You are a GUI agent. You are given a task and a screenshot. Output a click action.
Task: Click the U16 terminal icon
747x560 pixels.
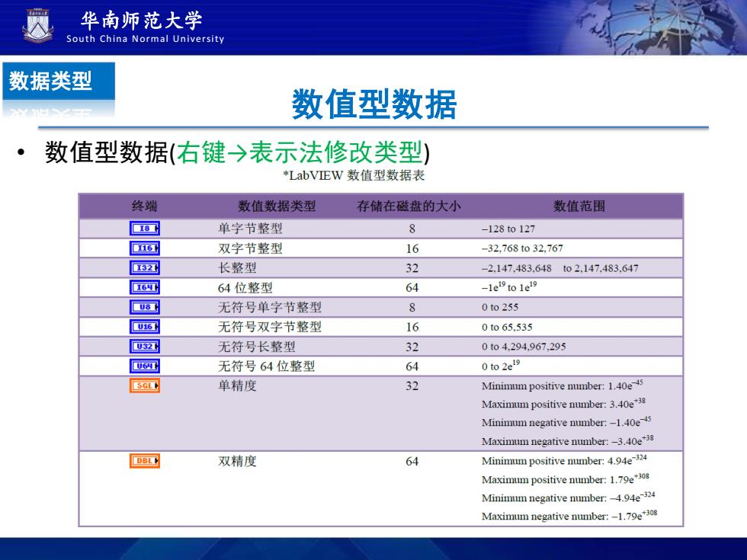pos(145,327)
